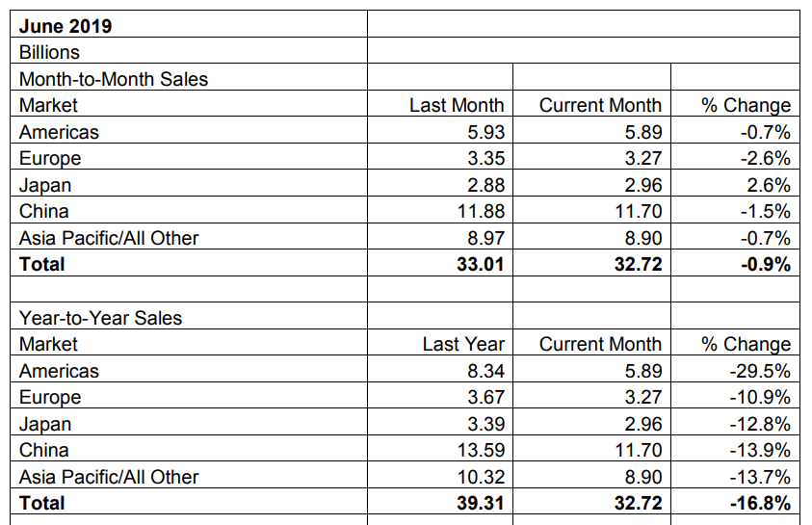Screen dimensions: 812x525
Task: Click Asia Pacific year-to-year change -13.7%
Action: click(x=760, y=477)
